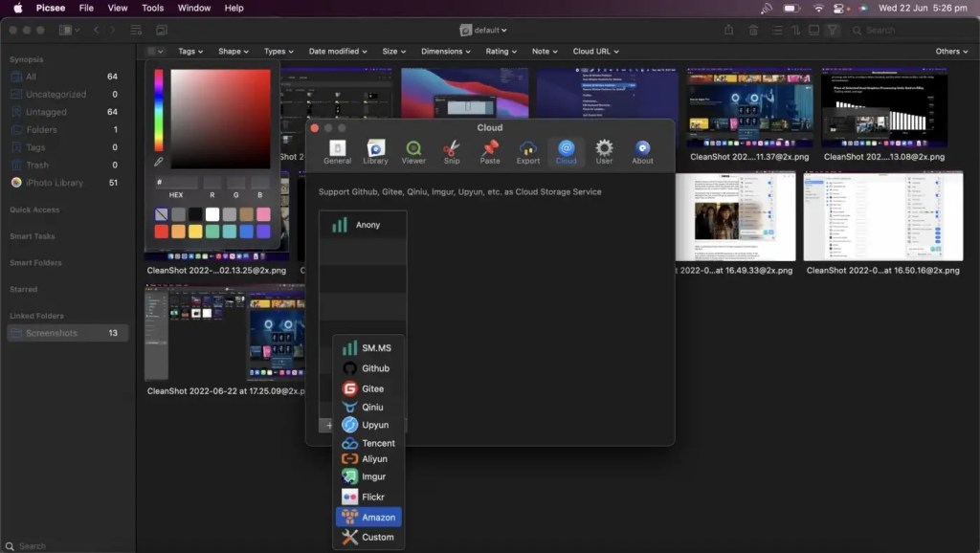Expand the Date modified filter dropdown
The image size is (980, 553).
[338, 52]
